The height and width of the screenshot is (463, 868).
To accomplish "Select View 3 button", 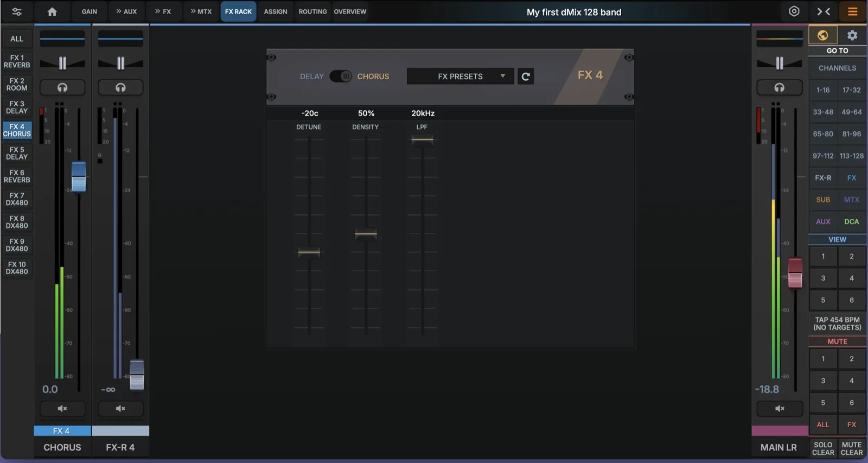I will 823,278.
